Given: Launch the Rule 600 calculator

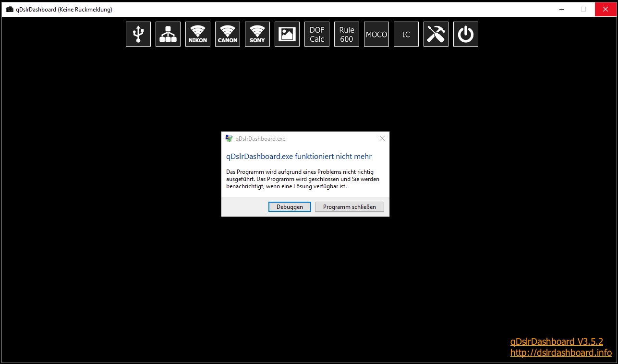Looking at the screenshot, I should pyautogui.click(x=346, y=34).
